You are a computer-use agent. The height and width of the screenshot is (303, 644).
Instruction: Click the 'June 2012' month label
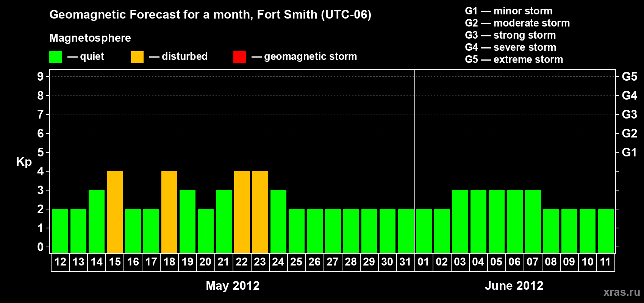(x=514, y=286)
